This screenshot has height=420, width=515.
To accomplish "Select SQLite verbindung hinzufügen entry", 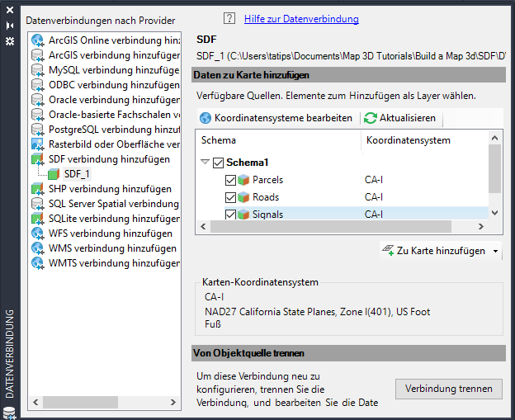I will (x=114, y=219).
